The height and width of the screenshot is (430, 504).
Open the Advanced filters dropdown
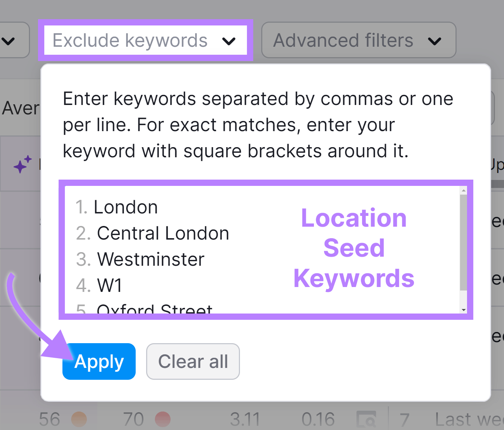359,40
